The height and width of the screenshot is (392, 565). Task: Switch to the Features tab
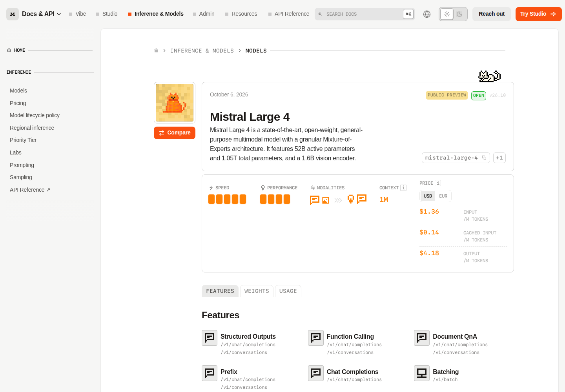pyautogui.click(x=220, y=291)
